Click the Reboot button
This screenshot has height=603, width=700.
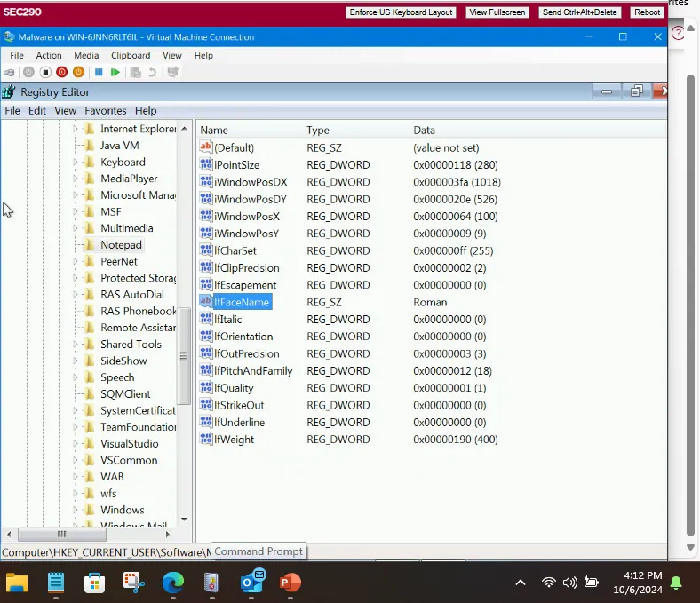coord(647,12)
